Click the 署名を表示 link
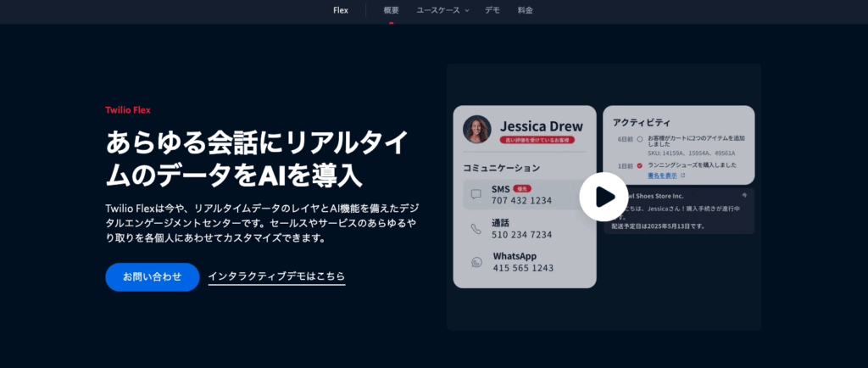Viewport: 868px width, 368px height. click(662, 176)
